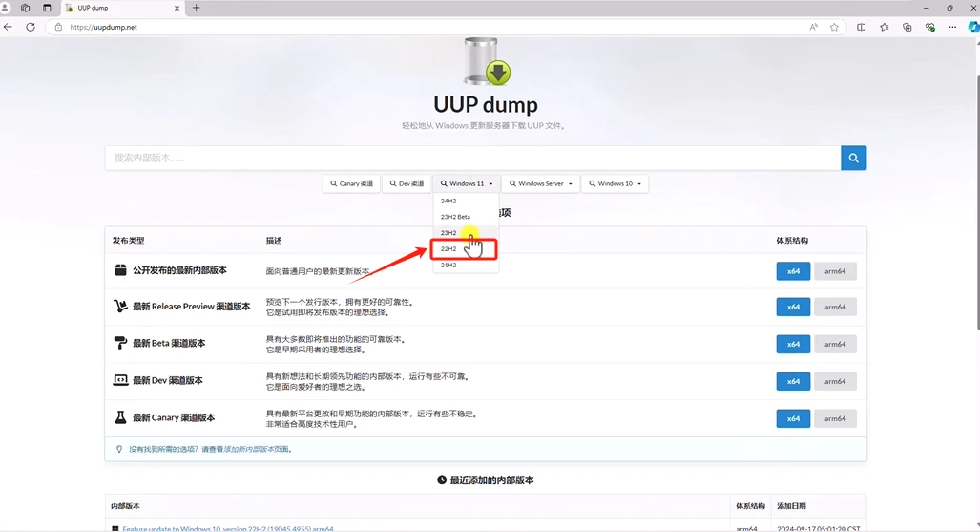The image size is (980, 532).
Task: Click x64 for Release Preview channel
Action: 793,307
